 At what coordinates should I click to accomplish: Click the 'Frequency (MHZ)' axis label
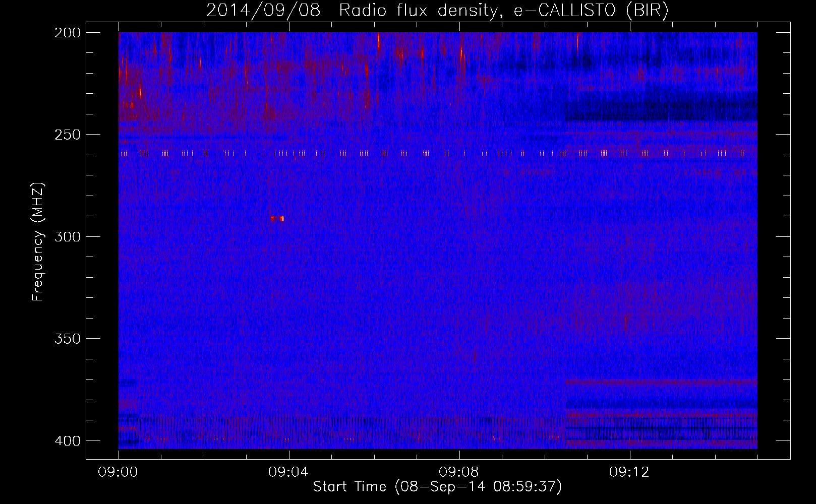click(x=38, y=241)
